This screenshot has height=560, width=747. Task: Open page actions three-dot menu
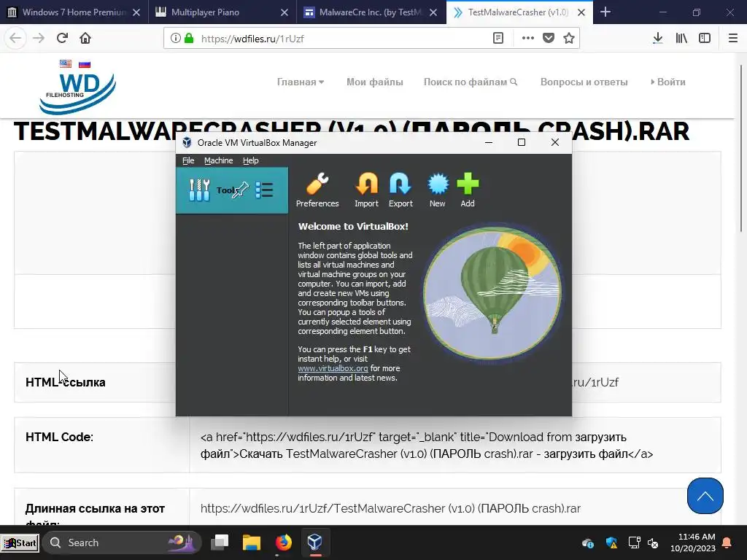point(528,38)
